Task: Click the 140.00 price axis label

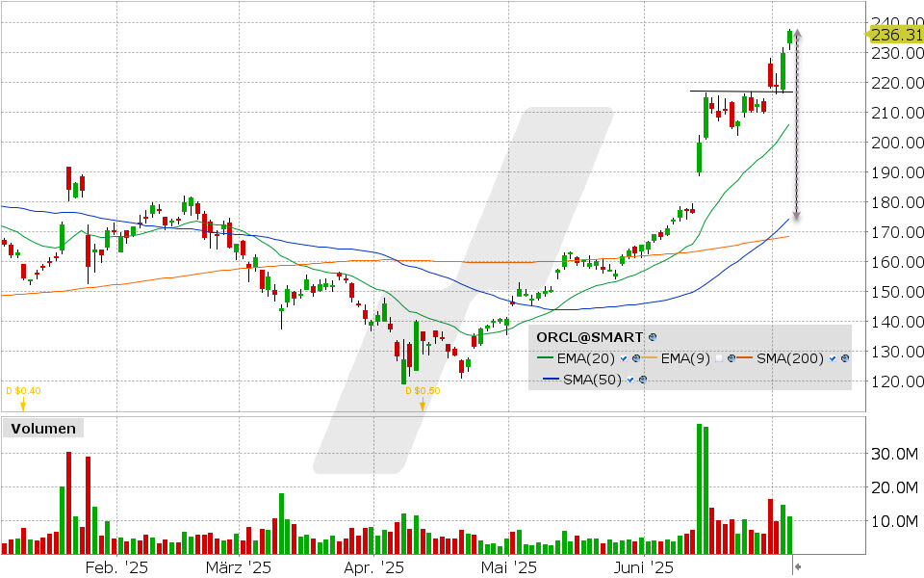Action: (x=897, y=322)
